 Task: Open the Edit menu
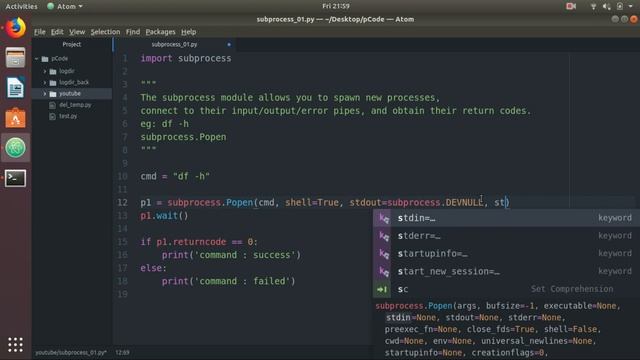(x=57, y=32)
